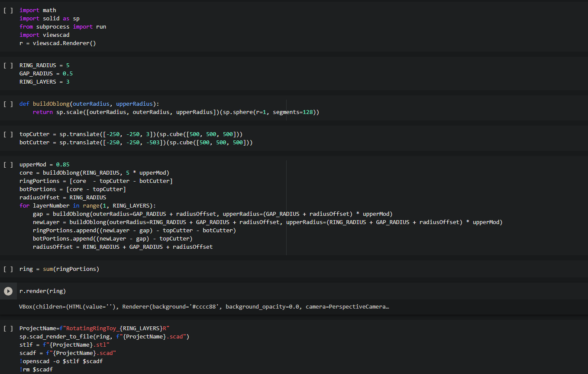Click the !rm $scadf line
The height and width of the screenshot is (374, 588).
tap(36, 369)
